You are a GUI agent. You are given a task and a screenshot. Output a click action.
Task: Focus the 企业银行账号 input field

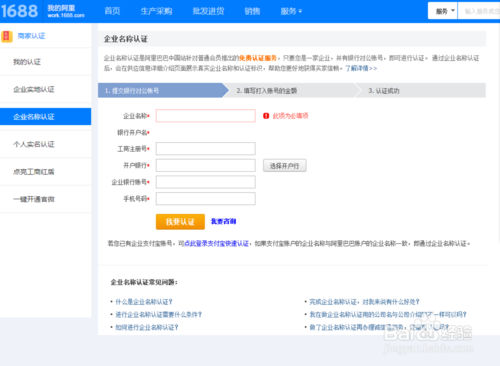206,182
